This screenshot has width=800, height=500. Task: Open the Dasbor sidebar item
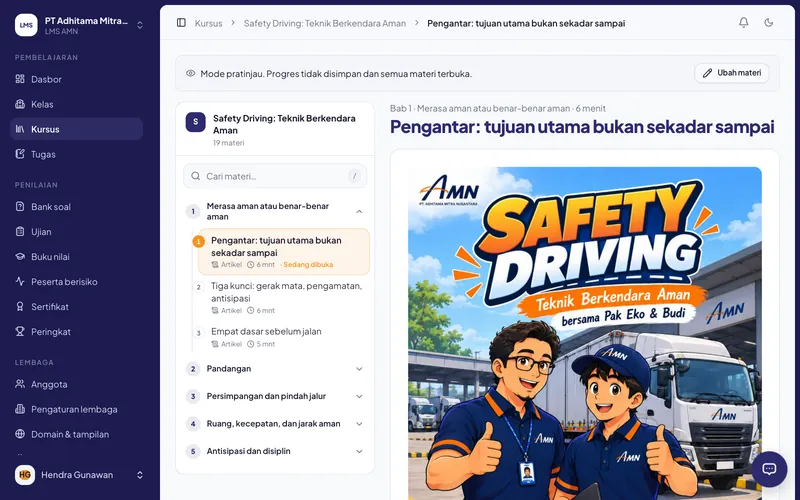(77, 79)
